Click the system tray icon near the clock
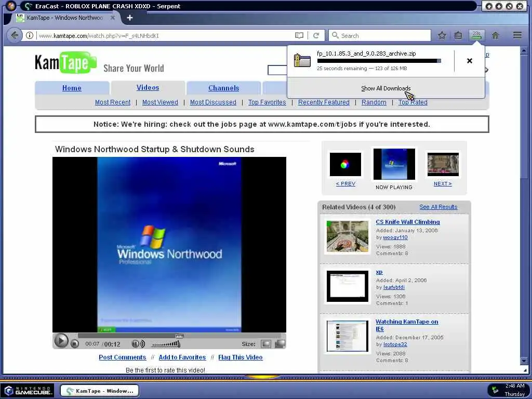This screenshot has width=532, height=399. pyautogui.click(x=495, y=390)
